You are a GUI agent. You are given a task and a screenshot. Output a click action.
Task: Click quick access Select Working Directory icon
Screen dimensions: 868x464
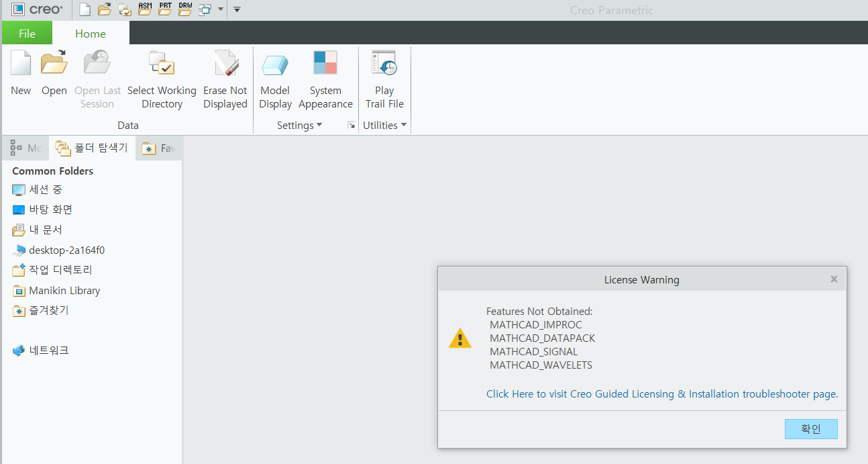point(125,9)
